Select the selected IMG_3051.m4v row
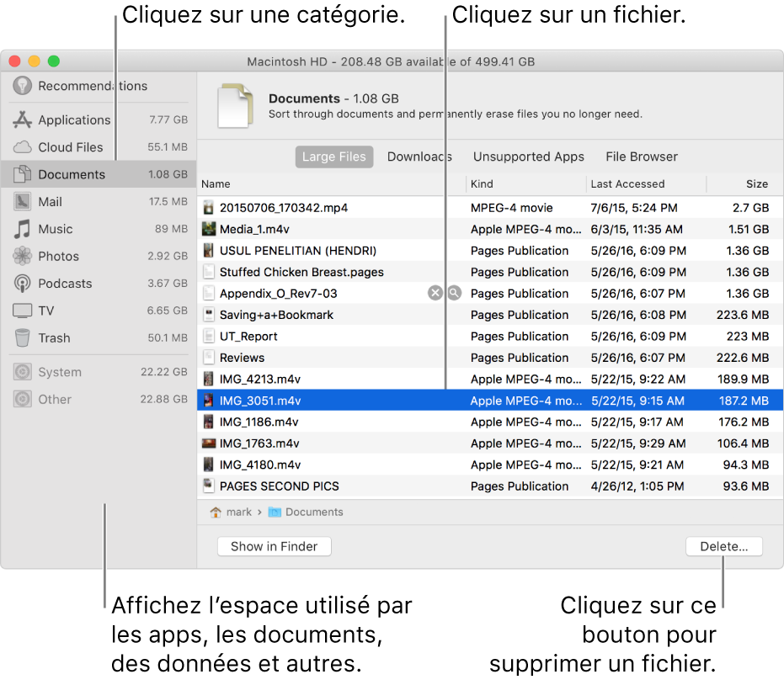Viewport: 784px width, 685px height. click(490, 401)
